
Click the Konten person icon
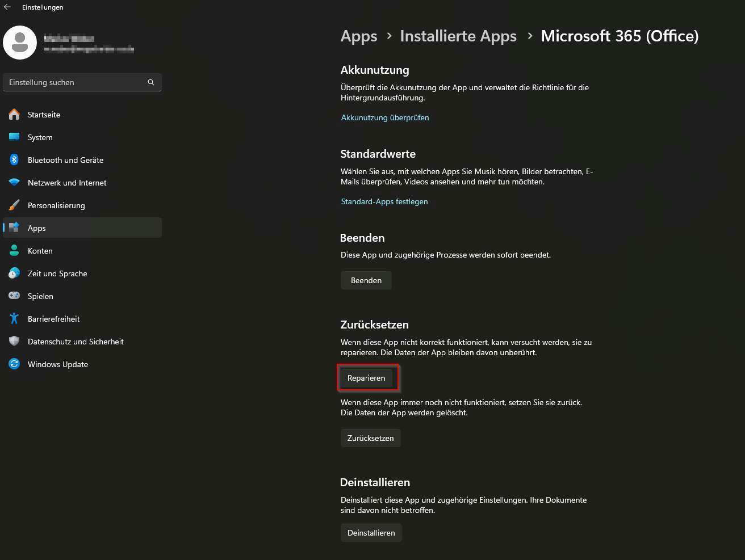15,251
